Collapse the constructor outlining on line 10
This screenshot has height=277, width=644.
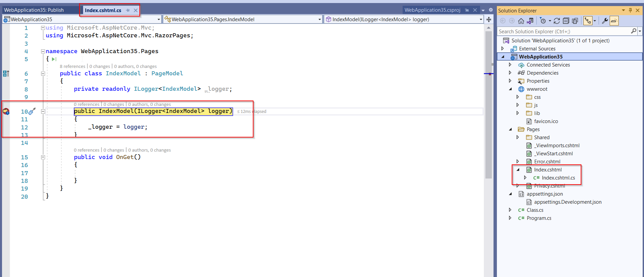(x=43, y=111)
